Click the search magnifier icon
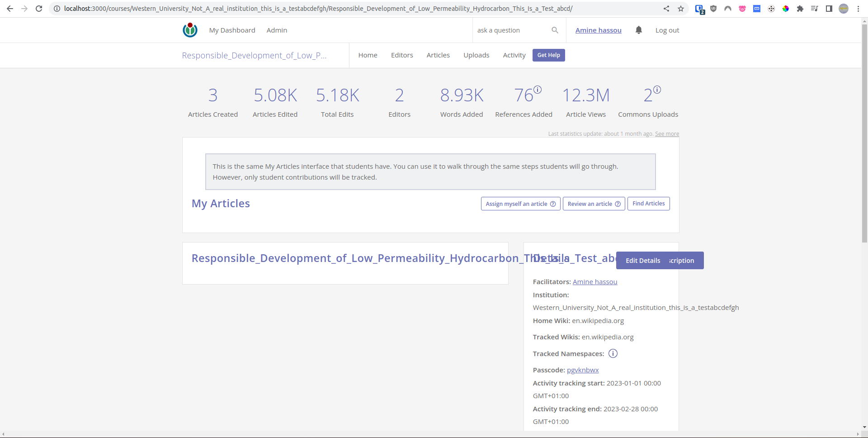This screenshot has width=868, height=438. 555,30
